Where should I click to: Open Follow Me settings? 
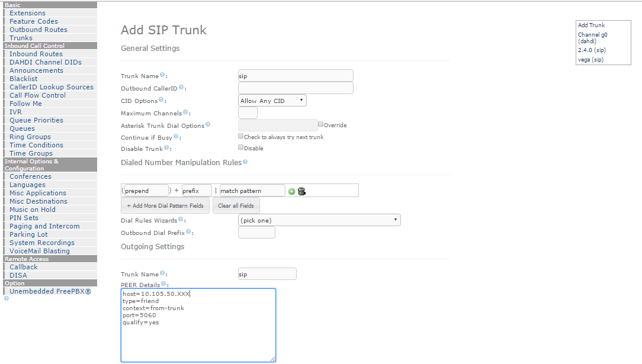pyautogui.click(x=26, y=104)
